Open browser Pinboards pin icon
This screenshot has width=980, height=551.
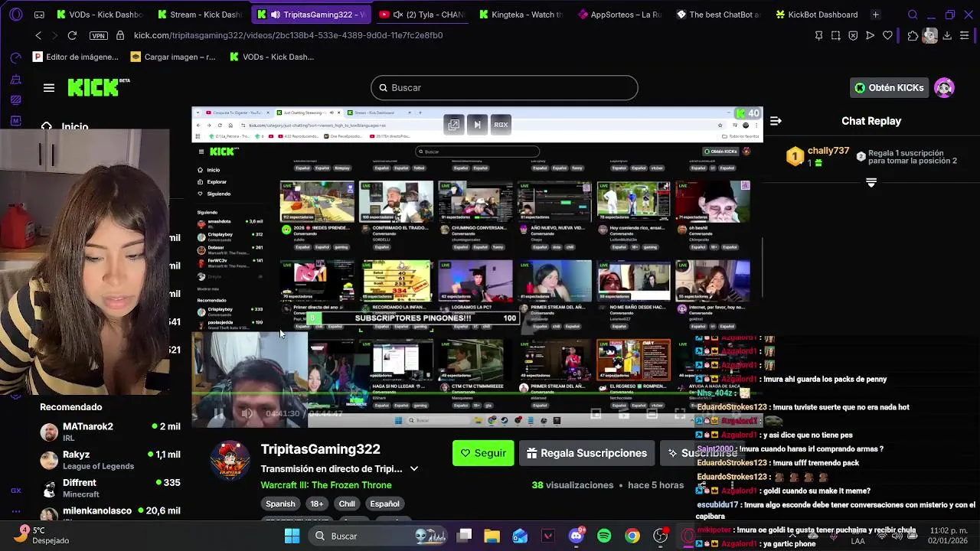(x=818, y=35)
